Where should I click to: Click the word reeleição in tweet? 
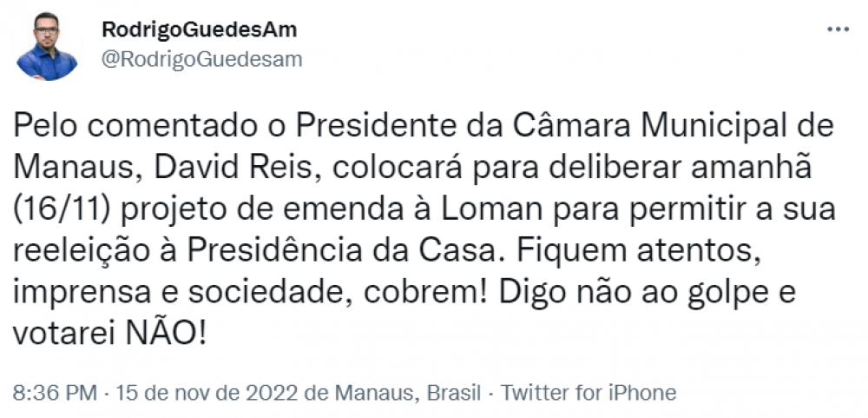(x=82, y=252)
